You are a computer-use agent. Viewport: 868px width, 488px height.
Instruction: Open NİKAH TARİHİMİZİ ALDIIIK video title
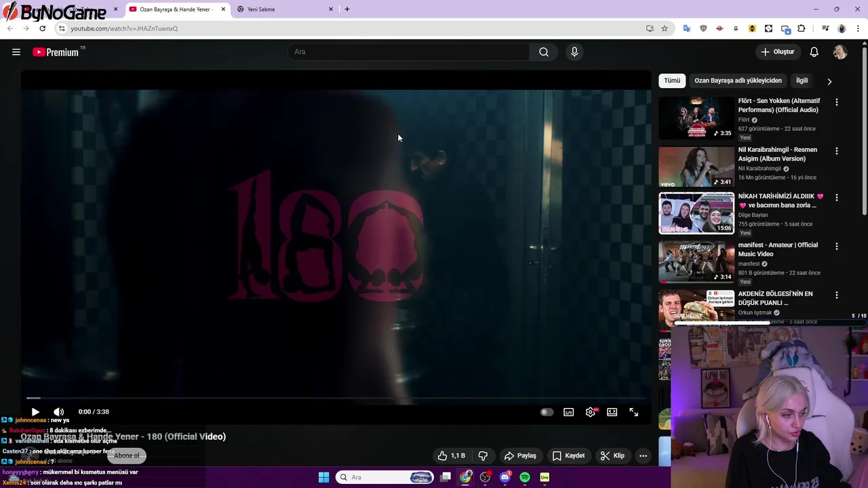click(x=781, y=201)
